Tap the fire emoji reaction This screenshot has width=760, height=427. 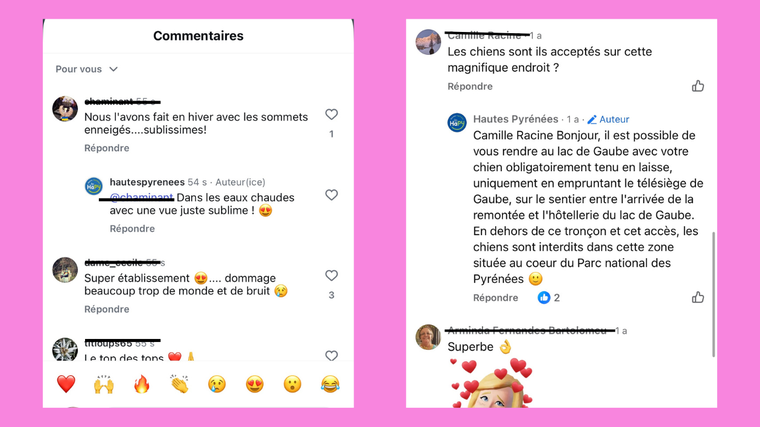(x=142, y=384)
